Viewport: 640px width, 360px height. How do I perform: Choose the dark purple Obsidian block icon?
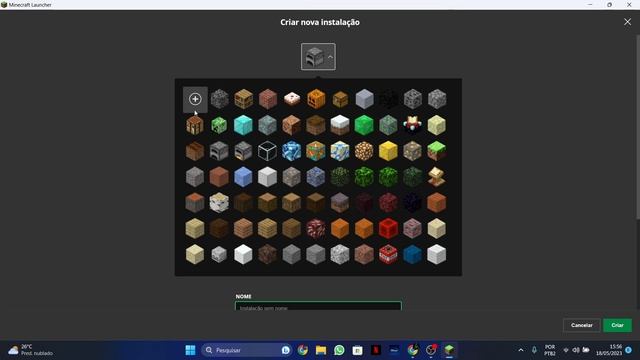pos(412,202)
